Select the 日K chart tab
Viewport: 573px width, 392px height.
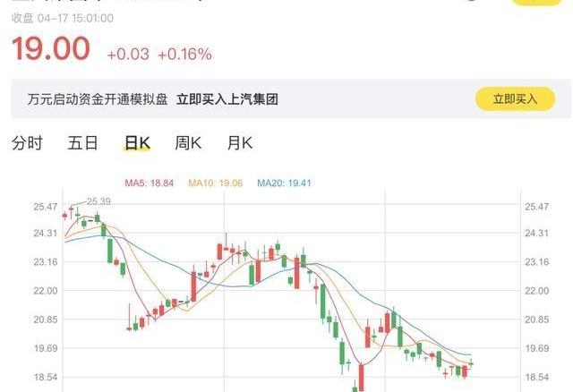137,142
